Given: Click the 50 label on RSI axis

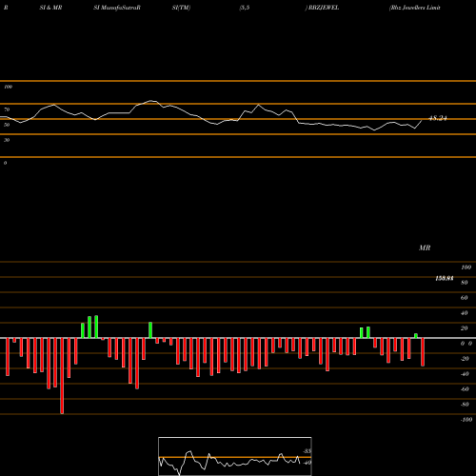Looking at the screenshot, I should point(7,125).
